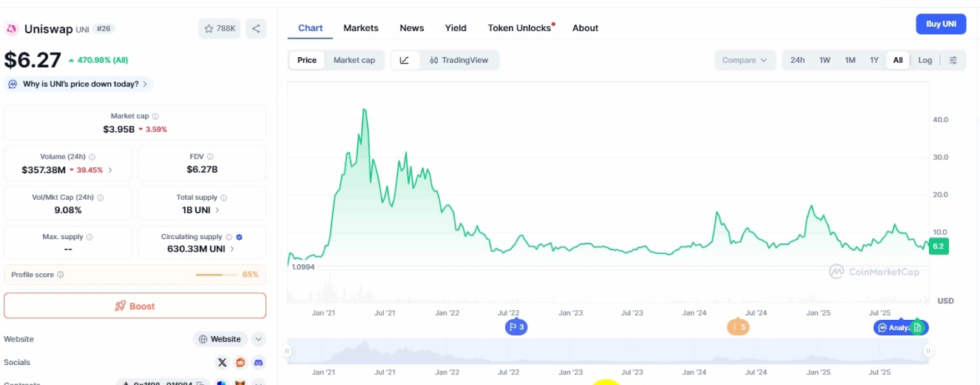Select the 1Y time range
980x385 pixels.
point(873,61)
